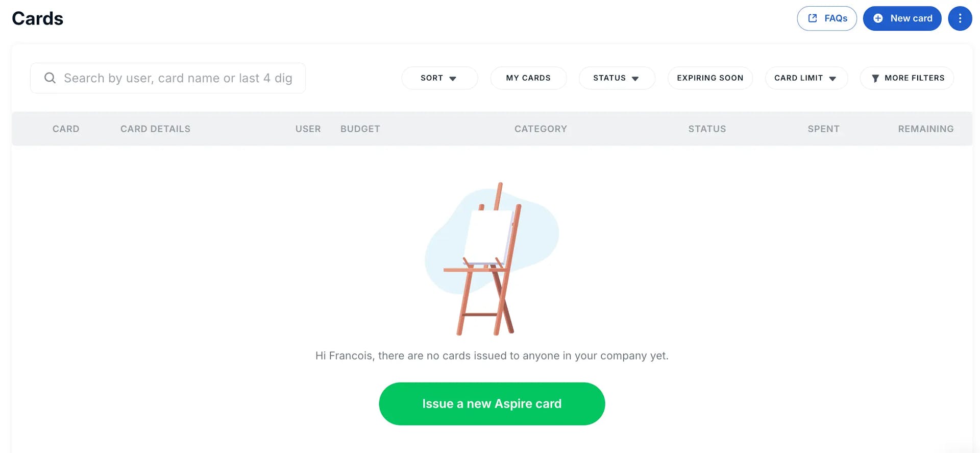980x453 pixels.
Task: Click the funnel icon on More Filters
Action: 876,78
